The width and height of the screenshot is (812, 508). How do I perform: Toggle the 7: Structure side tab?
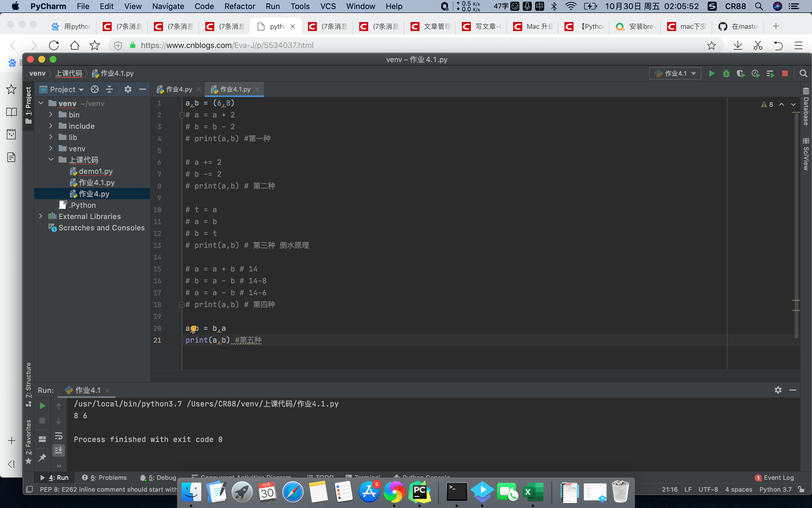point(28,385)
